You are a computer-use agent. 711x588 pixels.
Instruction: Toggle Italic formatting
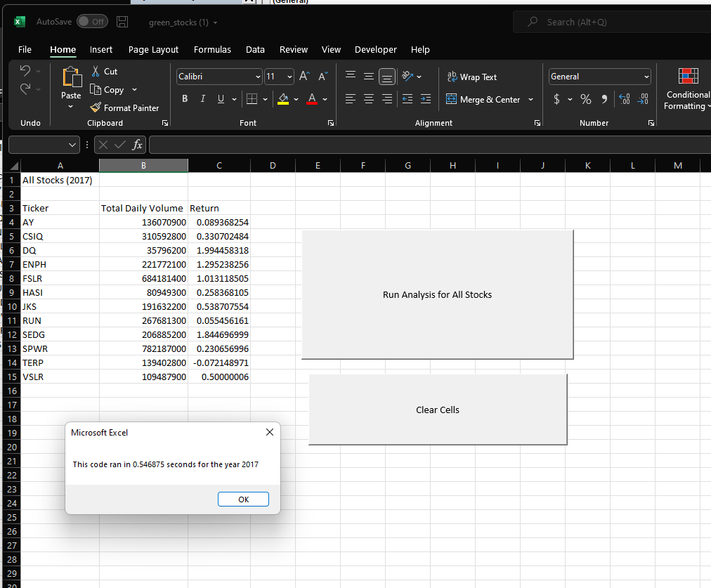click(202, 99)
